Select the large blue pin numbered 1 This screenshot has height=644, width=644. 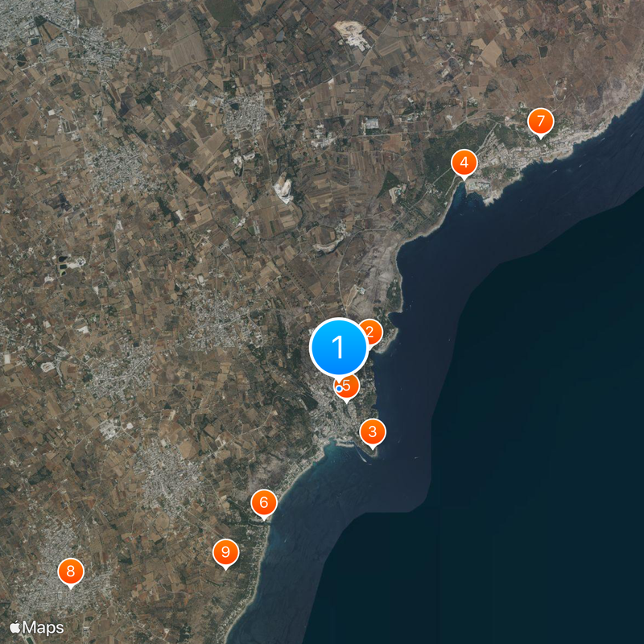click(338, 347)
